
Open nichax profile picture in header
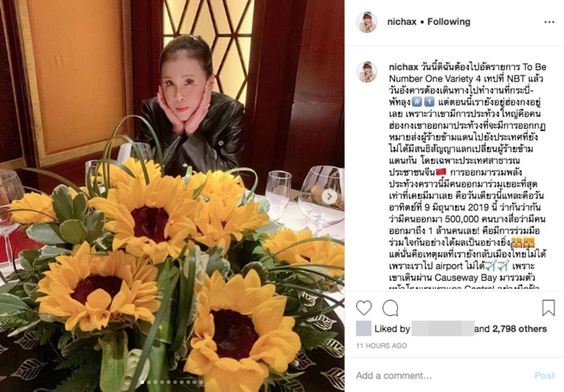tap(367, 22)
